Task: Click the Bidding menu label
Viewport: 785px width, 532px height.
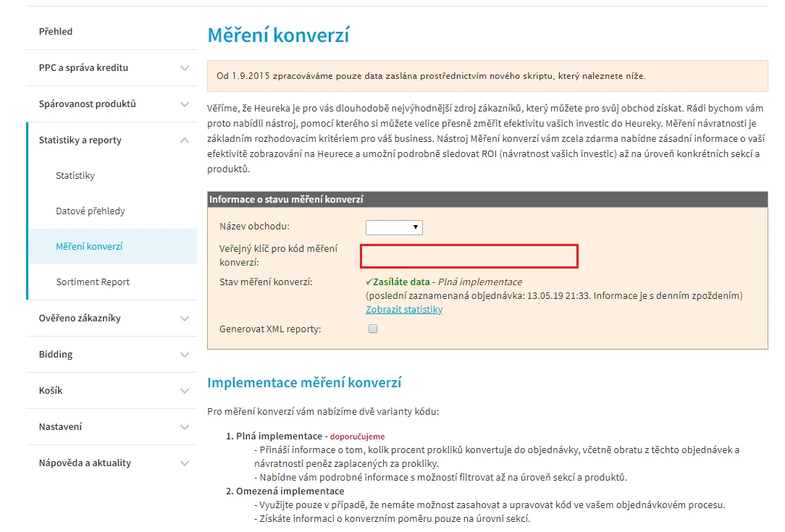Action: pyautogui.click(x=56, y=355)
